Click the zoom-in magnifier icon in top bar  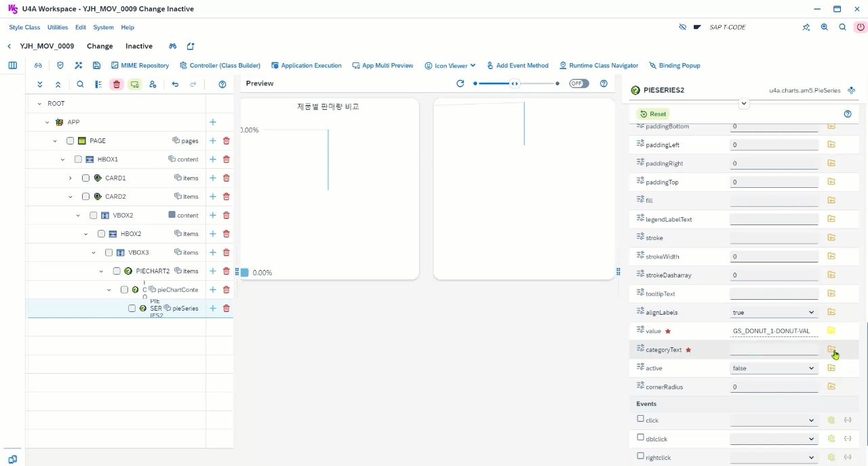click(x=825, y=27)
